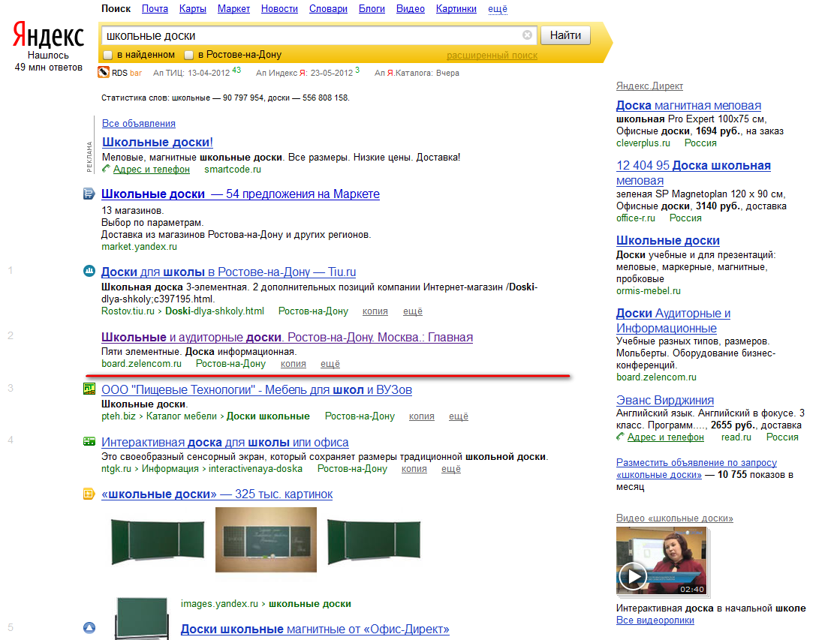Click the Tiu.ru favicon next to 'Доски для школы'
This screenshot has width=840, height=640.
(89, 271)
